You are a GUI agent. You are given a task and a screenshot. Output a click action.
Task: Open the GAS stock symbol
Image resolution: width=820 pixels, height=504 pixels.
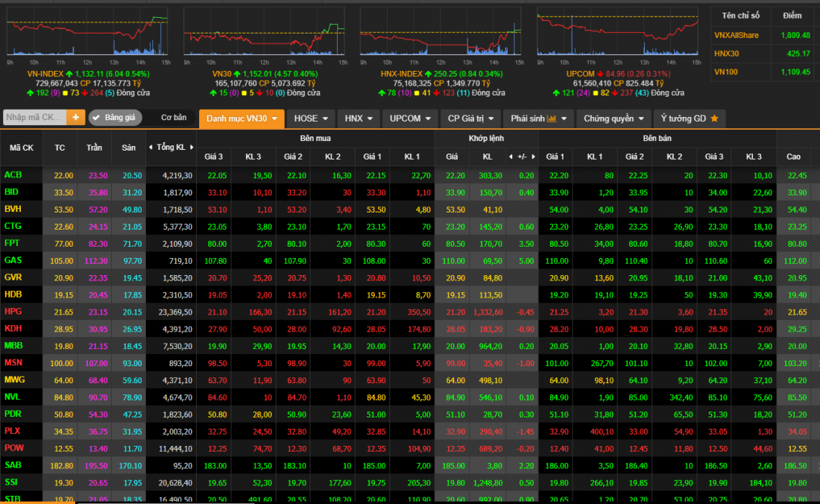[13, 260]
